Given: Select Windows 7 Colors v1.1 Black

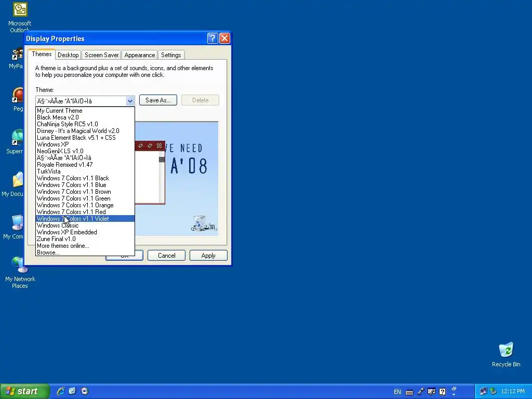Looking at the screenshot, I should click(x=85, y=178).
